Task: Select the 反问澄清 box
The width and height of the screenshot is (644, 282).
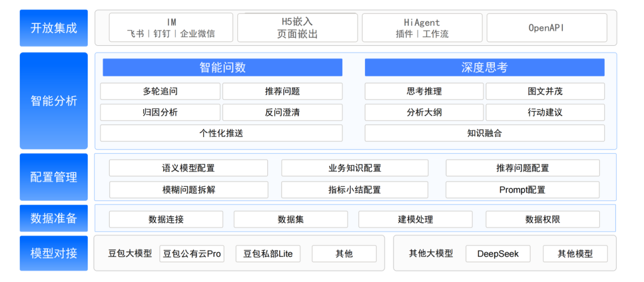Action: (282, 112)
